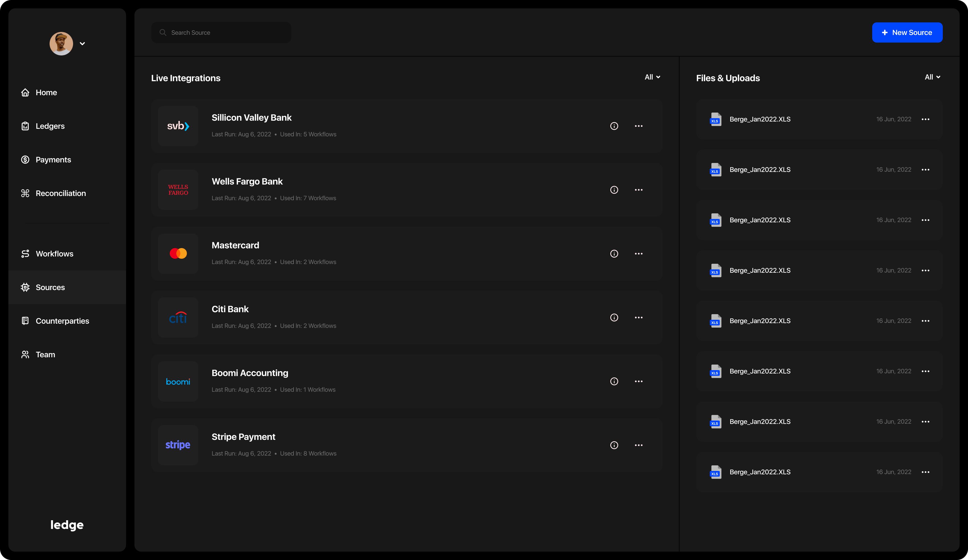Viewport: 968px width, 560px height.
Task: Open the Reconciliation section
Action: 60,193
